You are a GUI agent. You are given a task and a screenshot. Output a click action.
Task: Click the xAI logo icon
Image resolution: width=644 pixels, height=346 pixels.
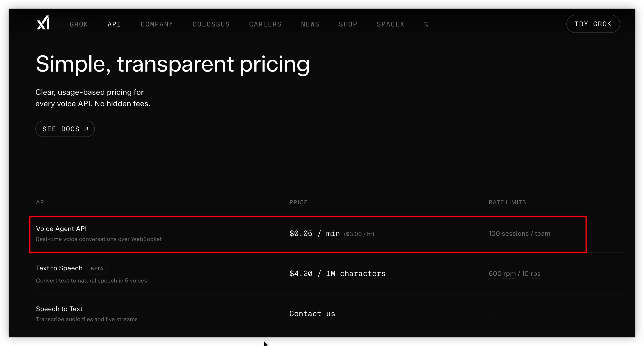click(x=43, y=23)
